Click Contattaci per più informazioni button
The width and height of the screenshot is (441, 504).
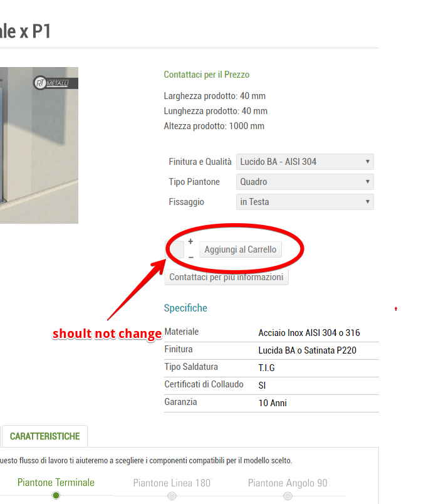[226, 277]
